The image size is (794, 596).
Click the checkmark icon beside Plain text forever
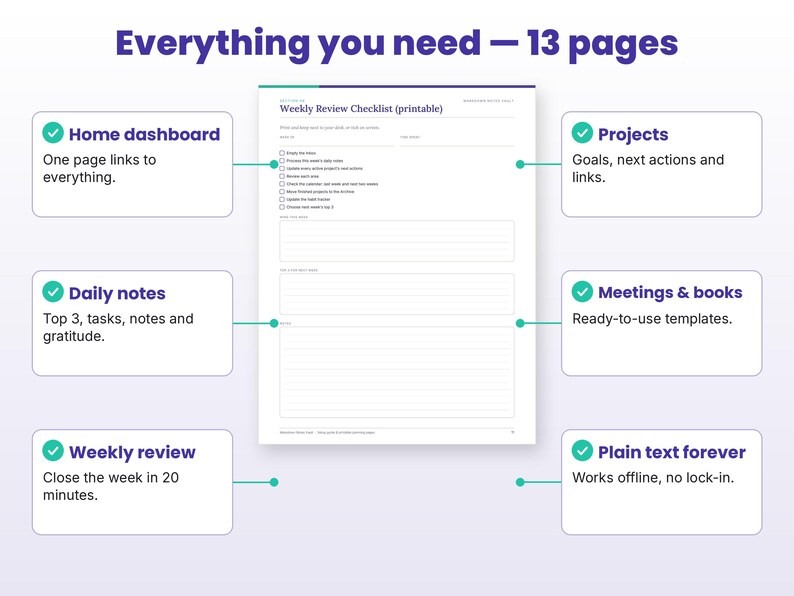(582, 450)
